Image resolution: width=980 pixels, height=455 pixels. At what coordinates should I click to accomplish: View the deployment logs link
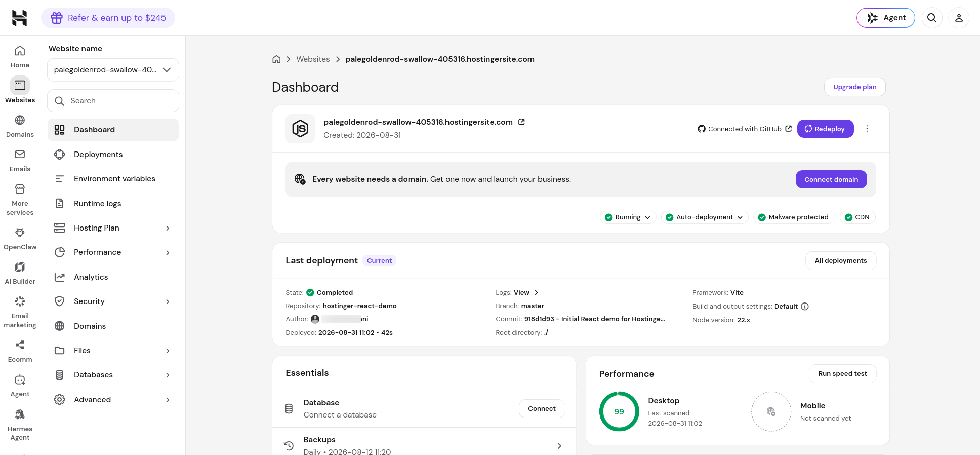526,293
